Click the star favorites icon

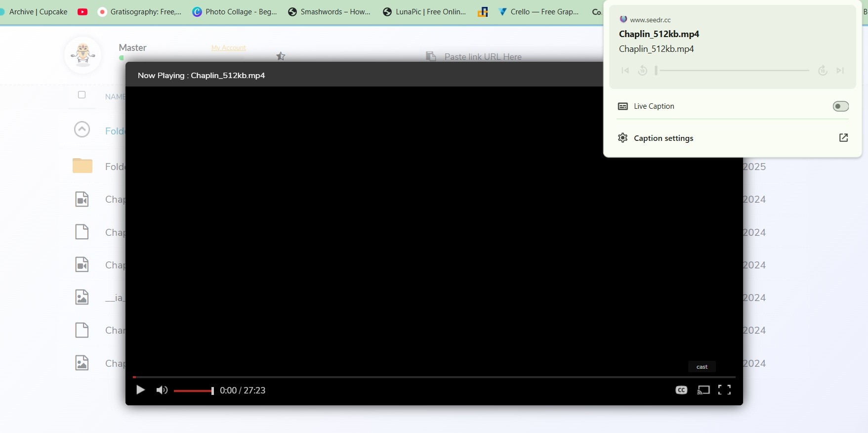coord(281,56)
